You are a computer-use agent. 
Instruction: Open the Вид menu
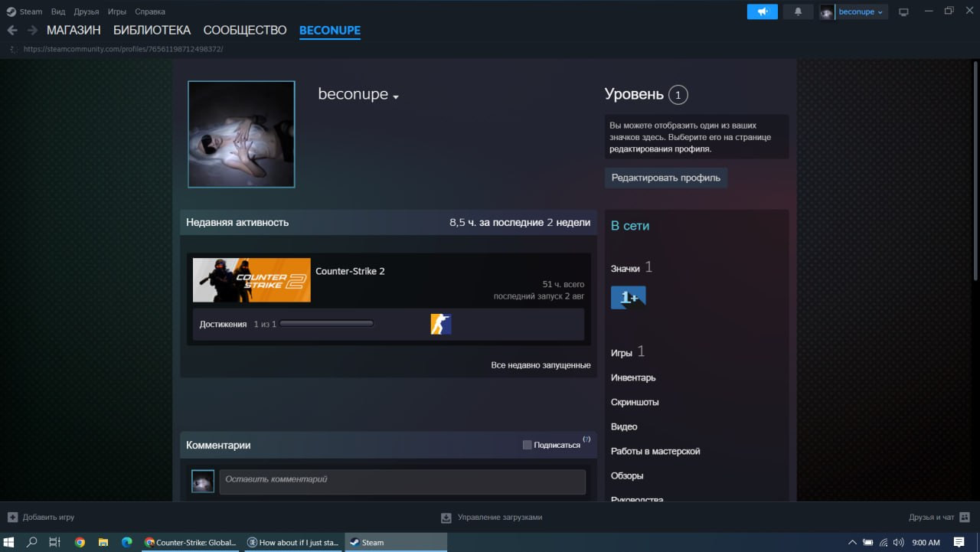click(58, 11)
